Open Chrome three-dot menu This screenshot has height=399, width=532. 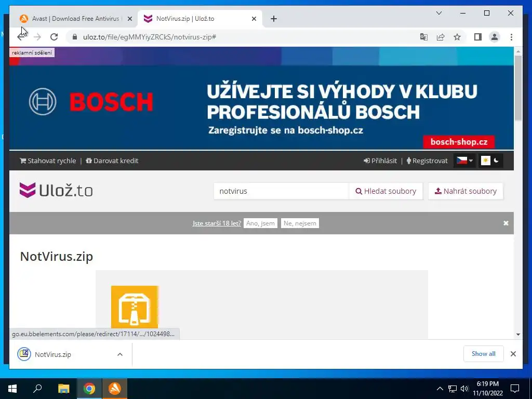click(x=511, y=37)
